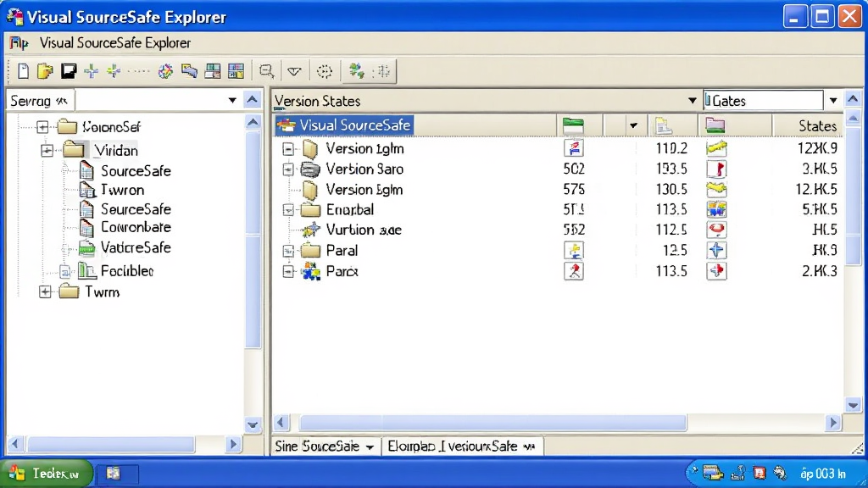
Task: Click the app icon in the menu bar
Action: tap(19, 42)
